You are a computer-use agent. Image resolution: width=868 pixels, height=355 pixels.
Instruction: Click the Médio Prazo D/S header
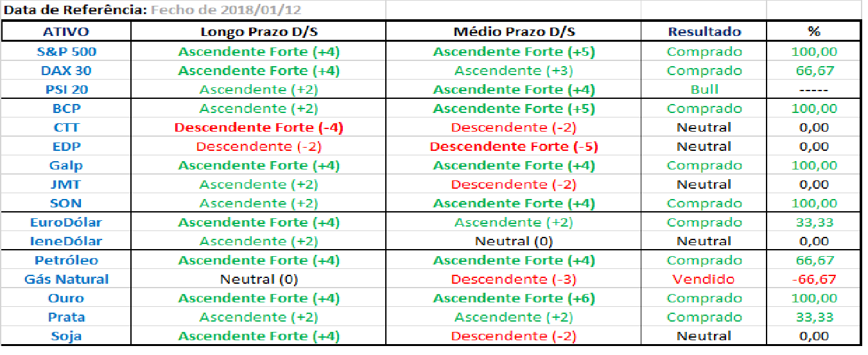514,31
